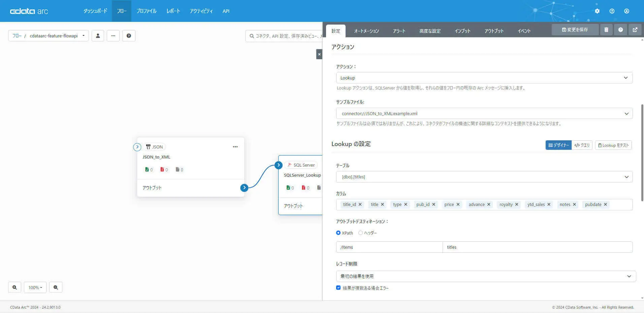Open the cdataarc-feature-flowapi workspace dropdown
The width and height of the screenshot is (644, 313).
pos(57,36)
